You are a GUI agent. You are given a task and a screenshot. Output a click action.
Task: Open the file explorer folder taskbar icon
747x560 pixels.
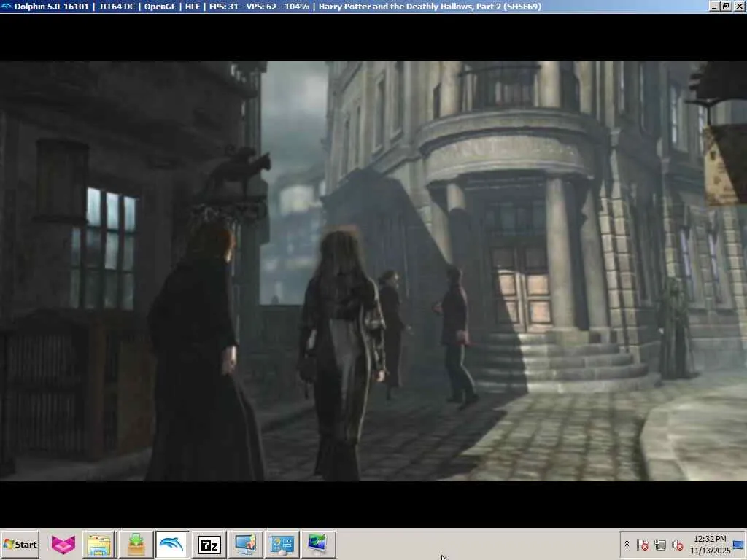tap(99, 544)
